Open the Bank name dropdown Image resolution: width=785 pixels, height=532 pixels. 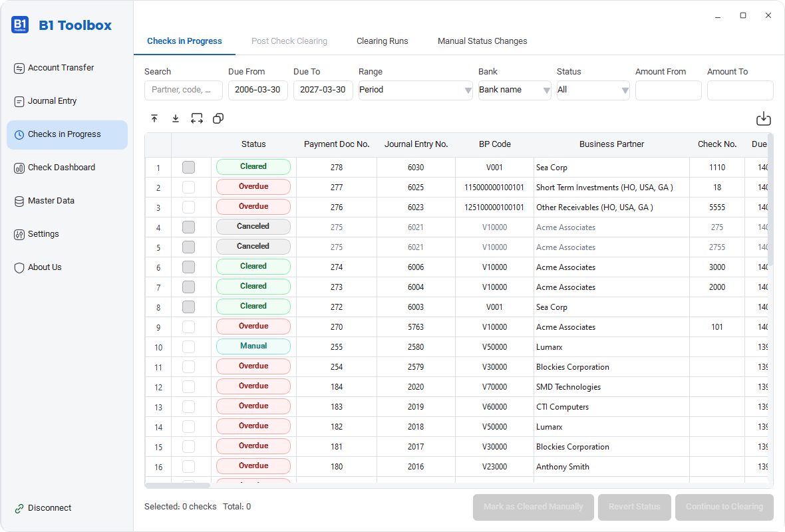515,90
